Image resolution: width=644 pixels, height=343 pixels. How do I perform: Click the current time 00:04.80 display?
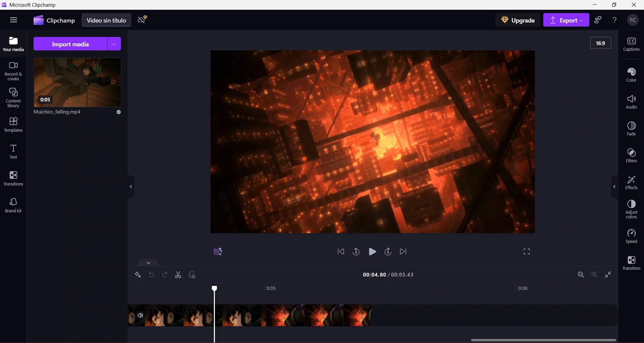coord(374,275)
